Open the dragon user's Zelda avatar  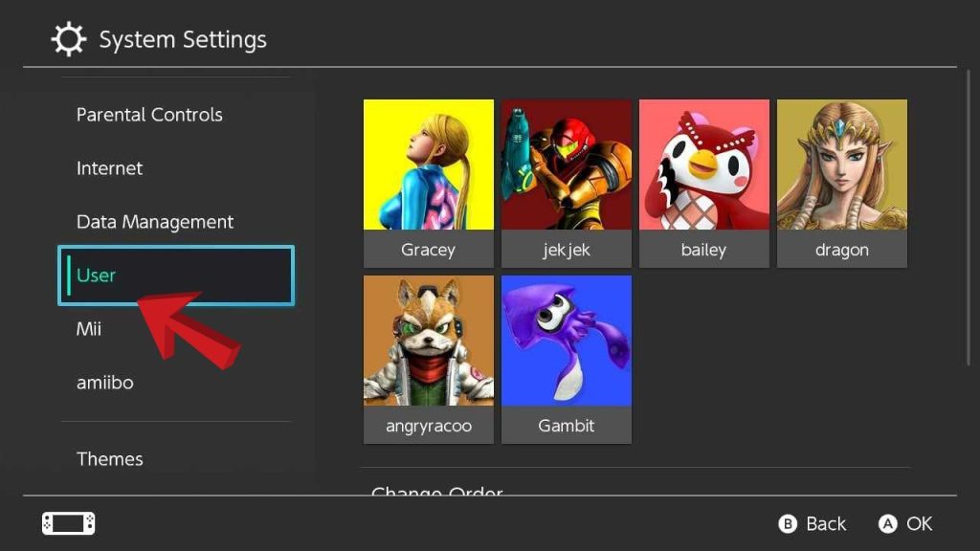[x=842, y=165]
